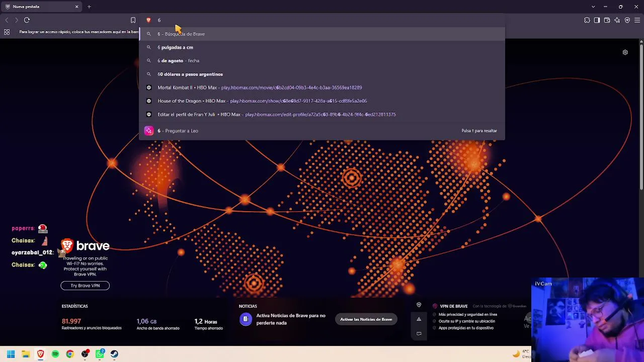Open "Editar el perfil de Fran Y Juli" suggestion
The image size is (644, 362).
pyautogui.click(x=322, y=114)
